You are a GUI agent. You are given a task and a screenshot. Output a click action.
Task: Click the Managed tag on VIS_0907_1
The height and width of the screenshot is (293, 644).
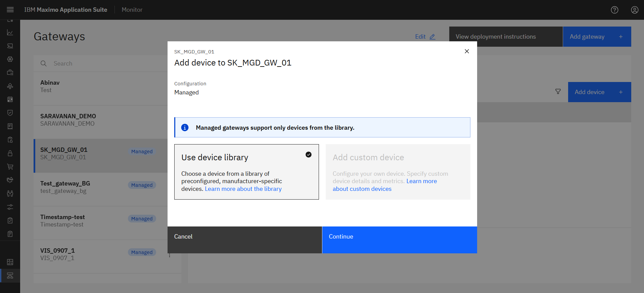coord(142,252)
